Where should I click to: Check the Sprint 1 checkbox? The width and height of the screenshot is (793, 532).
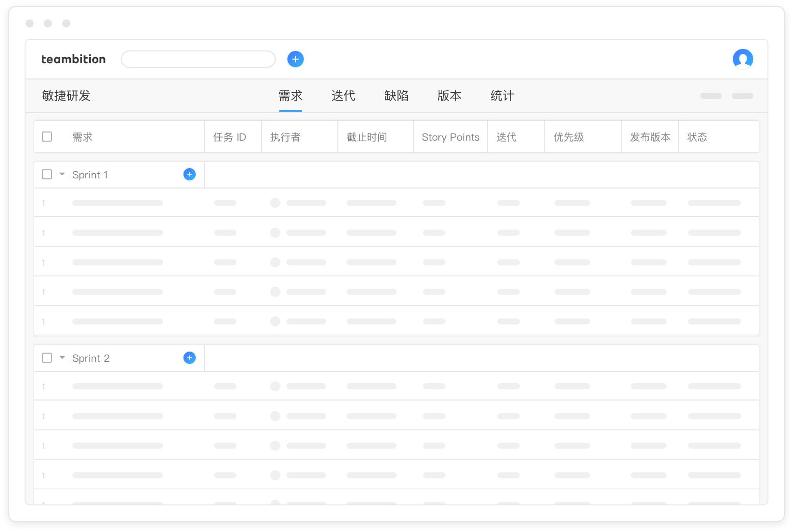tap(47, 174)
